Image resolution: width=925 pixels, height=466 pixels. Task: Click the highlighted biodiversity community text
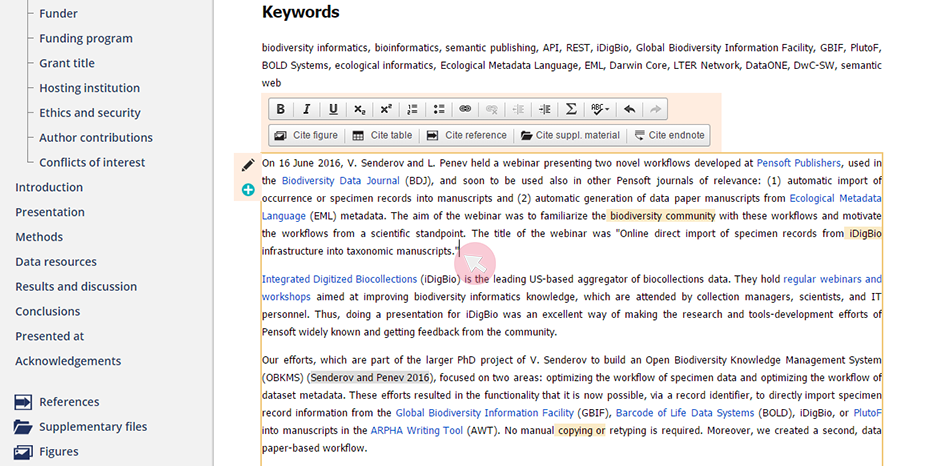click(662, 216)
